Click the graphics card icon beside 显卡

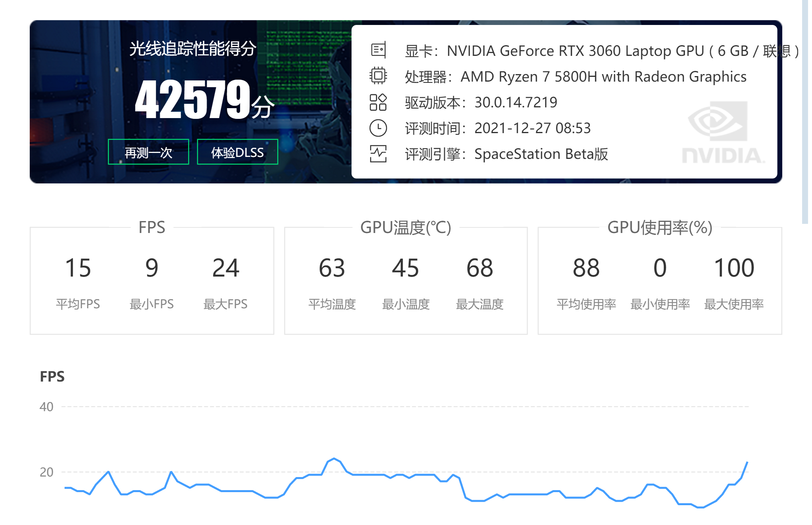pyautogui.click(x=378, y=50)
